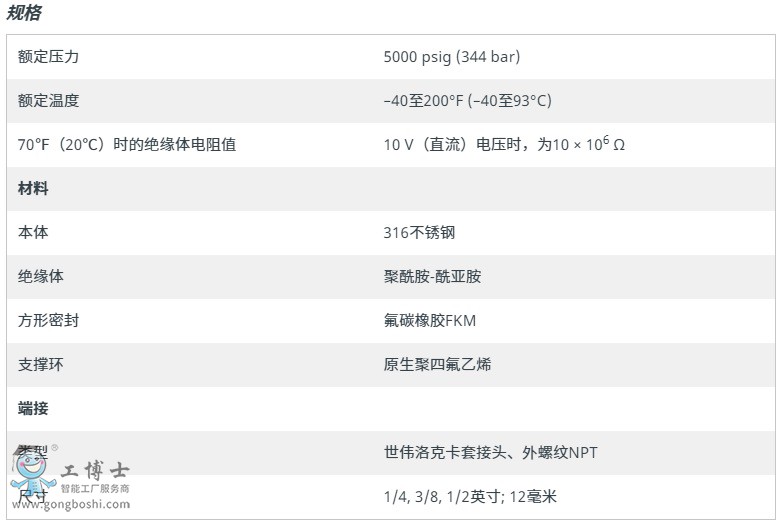Select the 额定温度 row label
781x524 pixels.
pos(48,101)
